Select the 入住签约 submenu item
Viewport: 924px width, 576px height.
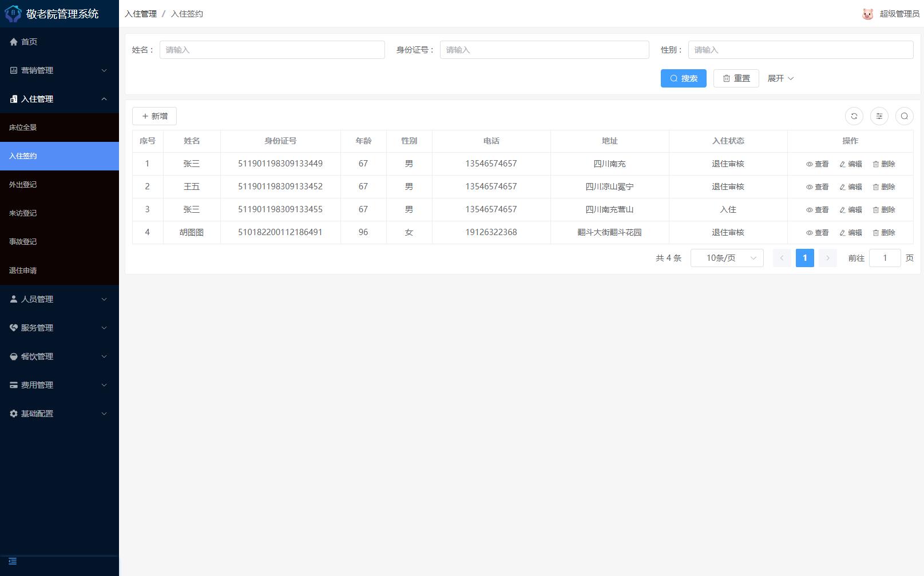pos(60,156)
